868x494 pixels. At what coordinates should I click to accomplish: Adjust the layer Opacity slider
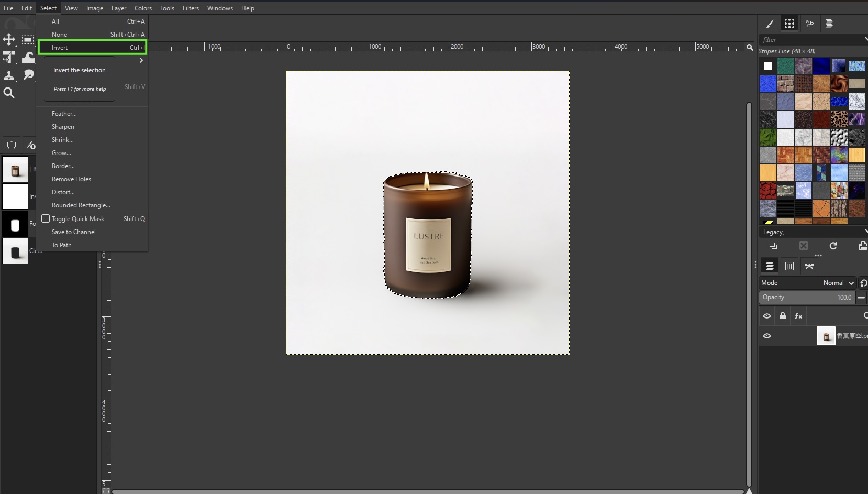[x=807, y=297]
